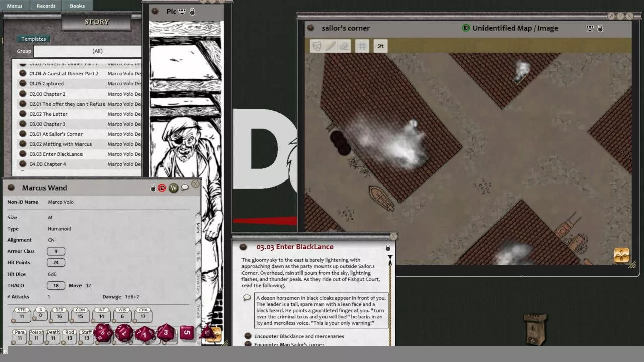
Task: Select the pencil draw tool in map toolbar
Action: click(x=330, y=46)
